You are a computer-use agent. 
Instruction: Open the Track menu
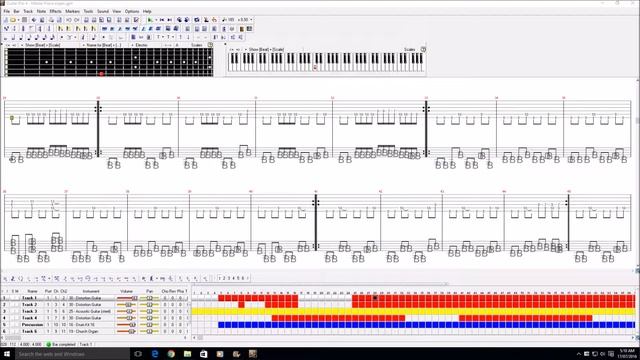click(x=28, y=11)
